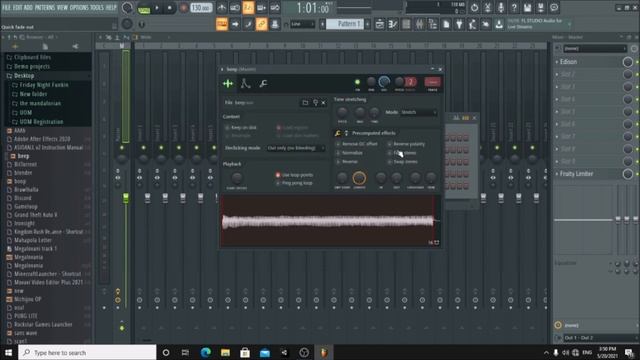Click the Stop button in the transport bar

pyautogui.click(x=169, y=8)
